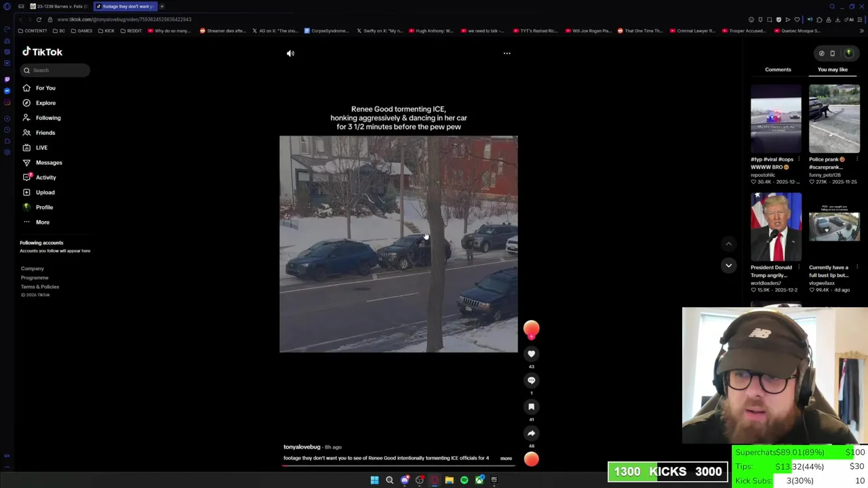Open Windows Start menu

tap(374, 481)
